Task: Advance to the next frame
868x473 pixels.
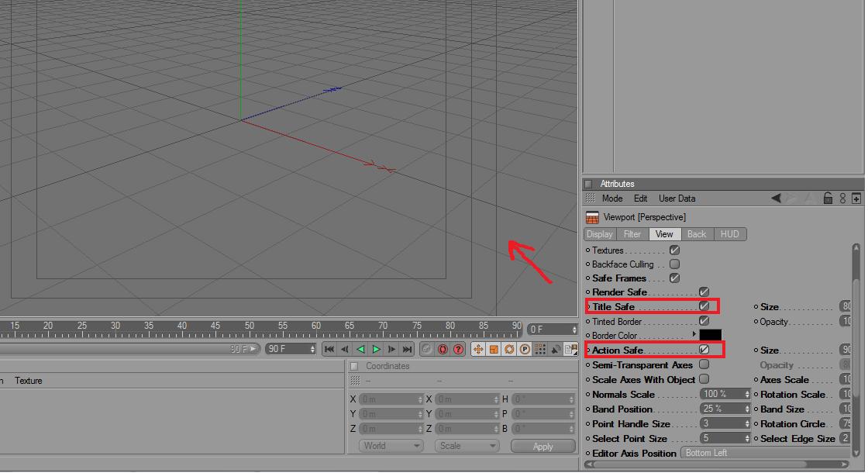Action: pos(392,349)
